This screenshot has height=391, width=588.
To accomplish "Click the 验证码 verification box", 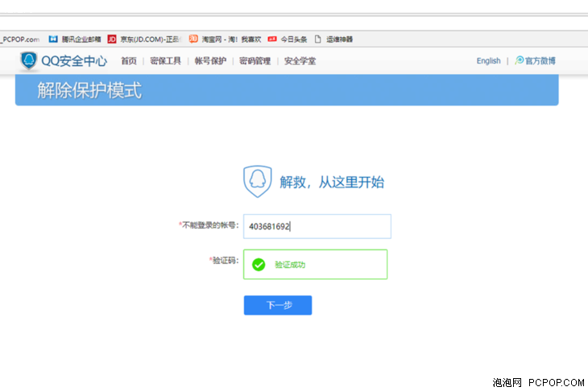I will pos(317,265).
